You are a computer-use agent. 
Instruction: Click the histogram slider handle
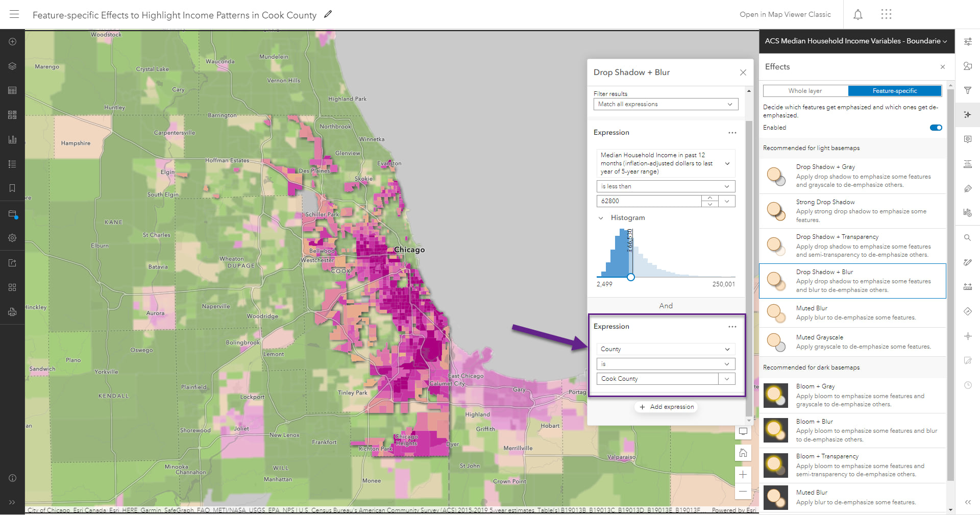(631, 277)
